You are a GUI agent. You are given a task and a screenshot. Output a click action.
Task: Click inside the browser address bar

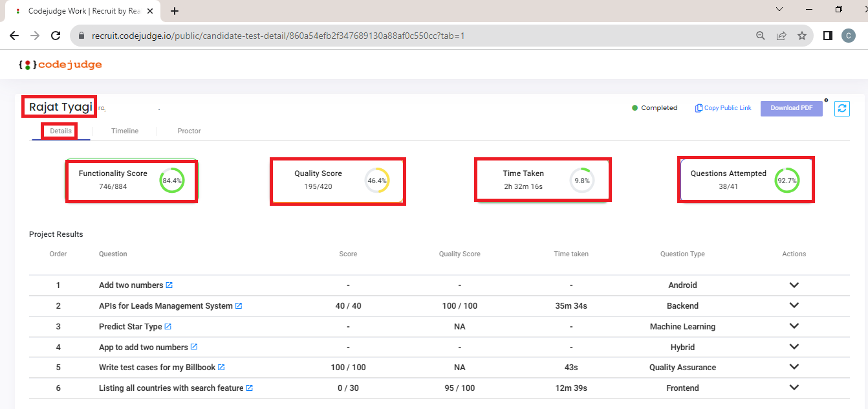pos(259,36)
